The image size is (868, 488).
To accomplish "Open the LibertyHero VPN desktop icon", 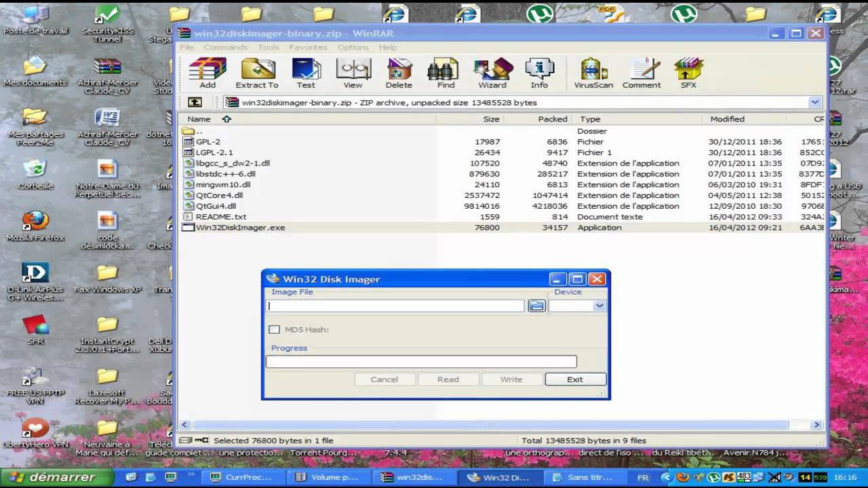I will coord(35,433).
